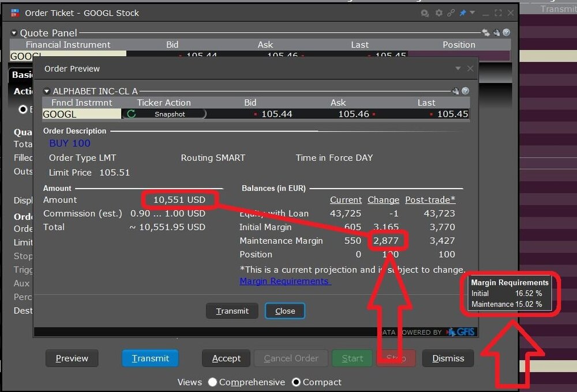The height and width of the screenshot is (392, 577).
Task: Click the 105.46 ask value in Order Preview
Action: (x=353, y=114)
